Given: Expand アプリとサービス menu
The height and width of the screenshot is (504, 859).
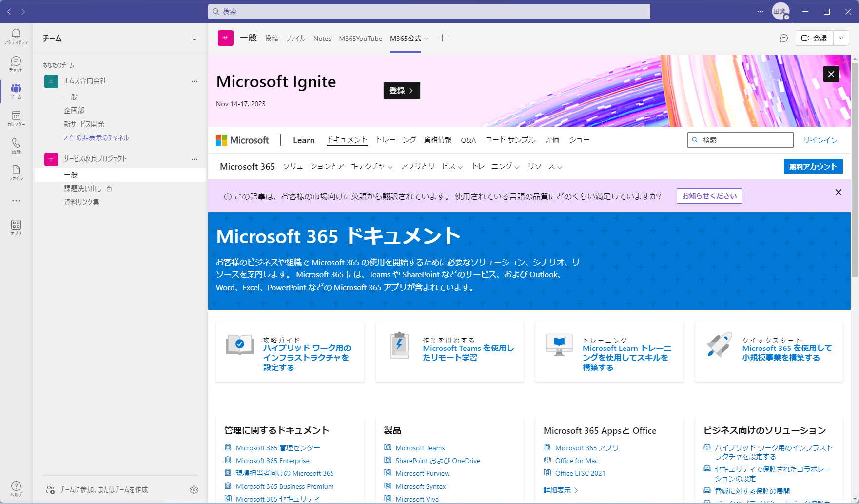Looking at the screenshot, I should tap(431, 167).
